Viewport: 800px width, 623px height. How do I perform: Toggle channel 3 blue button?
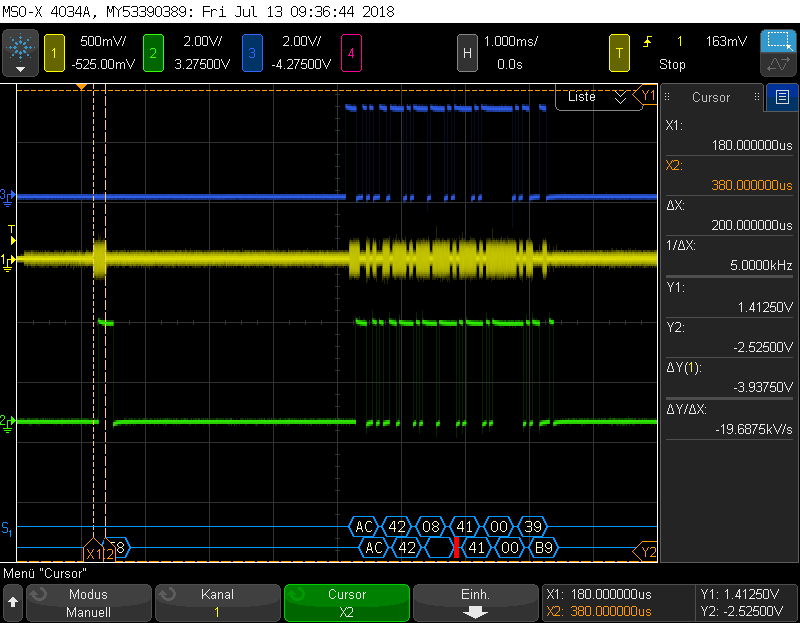(x=252, y=53)
